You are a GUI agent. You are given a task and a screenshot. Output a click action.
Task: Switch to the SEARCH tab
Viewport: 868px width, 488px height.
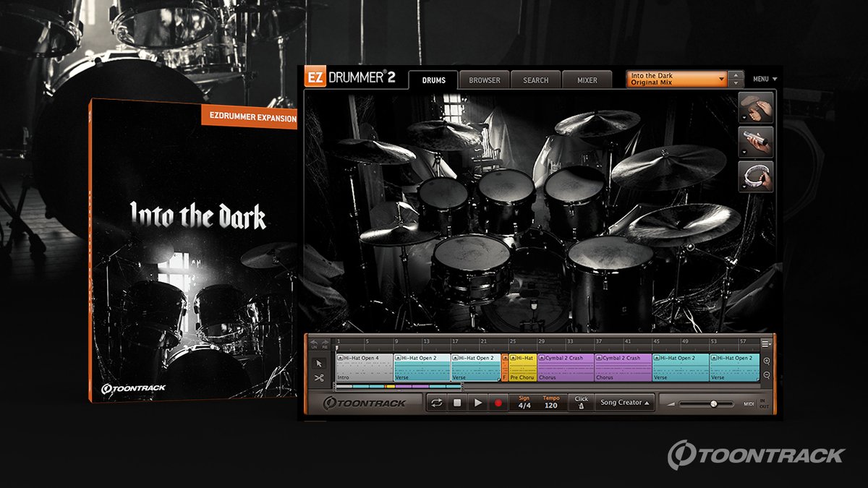coord(535,80)
